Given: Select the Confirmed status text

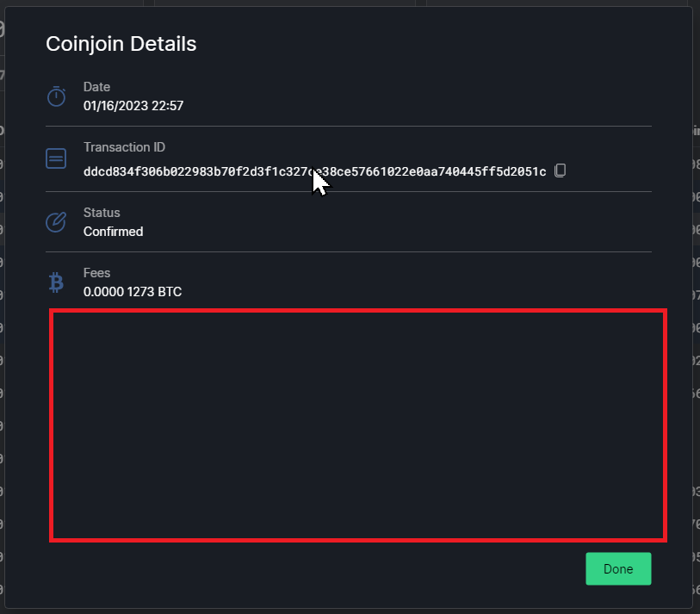Looking at the screenshot, I should click(x=113, y=231).
